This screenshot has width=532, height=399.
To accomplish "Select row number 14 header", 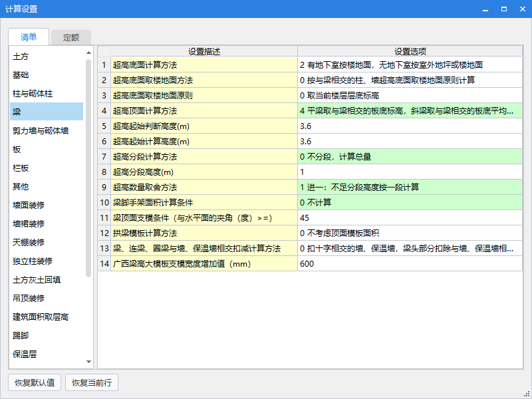I will coord(104,263).
